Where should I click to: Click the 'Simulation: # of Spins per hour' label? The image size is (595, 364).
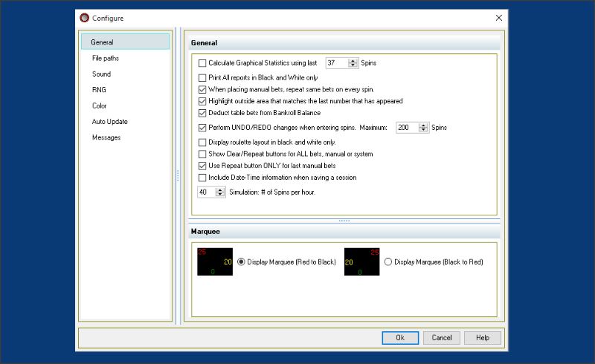pos(272,192)
